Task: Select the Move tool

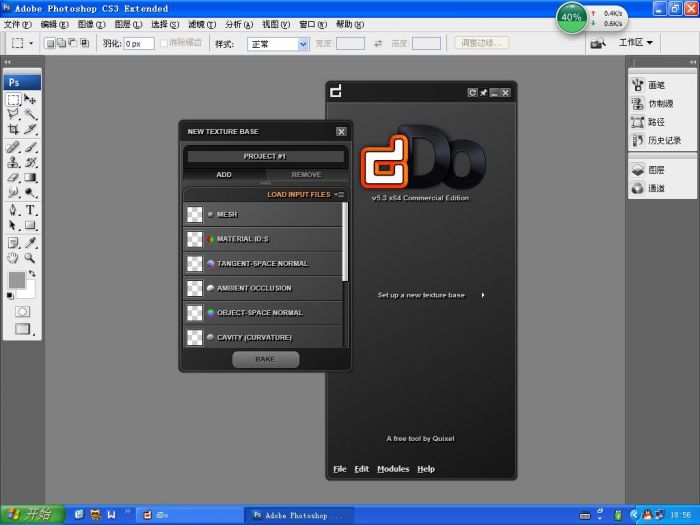Action: click(30, 99)
